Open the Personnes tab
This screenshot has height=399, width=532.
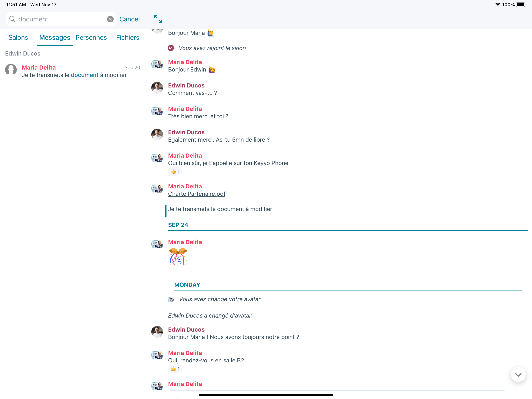coord(91,38)
